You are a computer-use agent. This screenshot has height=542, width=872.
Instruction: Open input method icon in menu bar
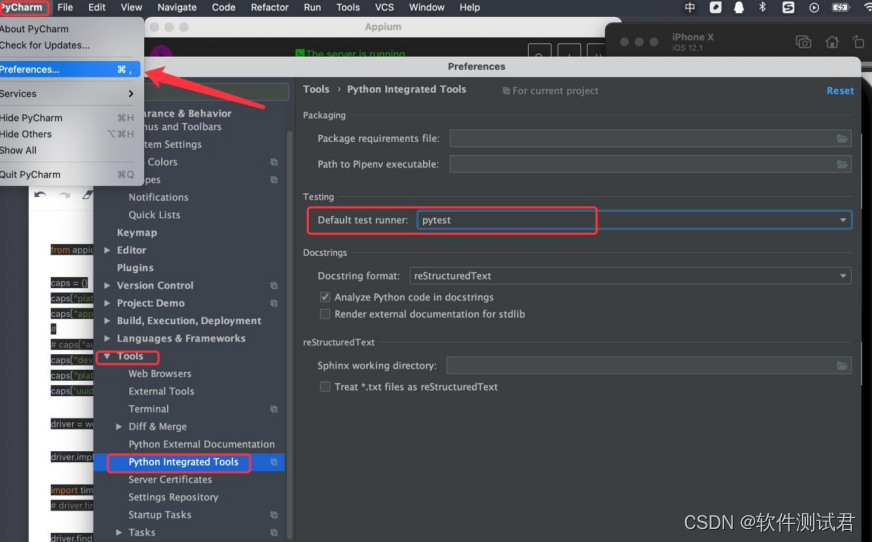click(690, 7)
